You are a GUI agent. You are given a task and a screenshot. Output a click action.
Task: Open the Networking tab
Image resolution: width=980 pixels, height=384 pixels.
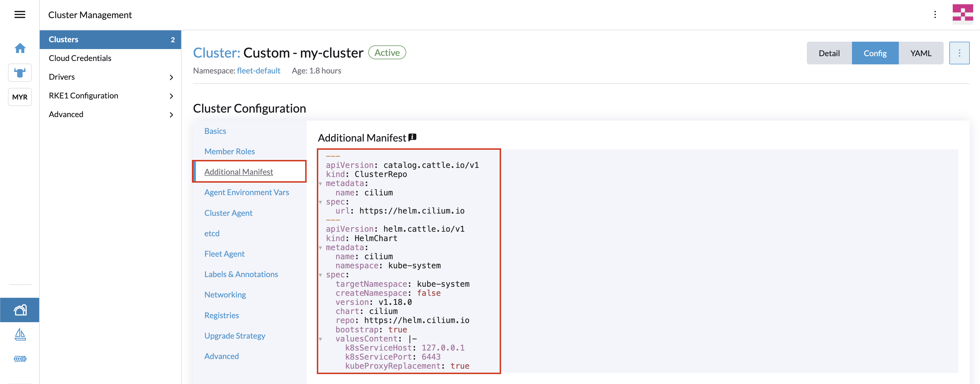point(225,295)
